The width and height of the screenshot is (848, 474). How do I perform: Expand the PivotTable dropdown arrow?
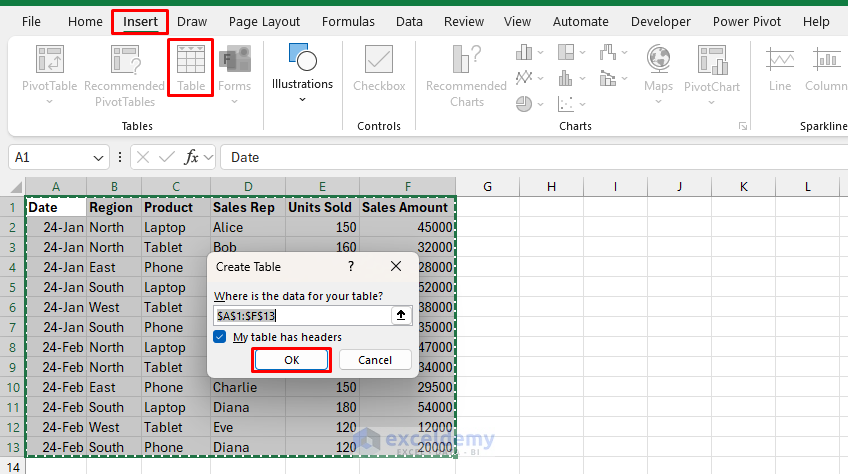point(49,102)
